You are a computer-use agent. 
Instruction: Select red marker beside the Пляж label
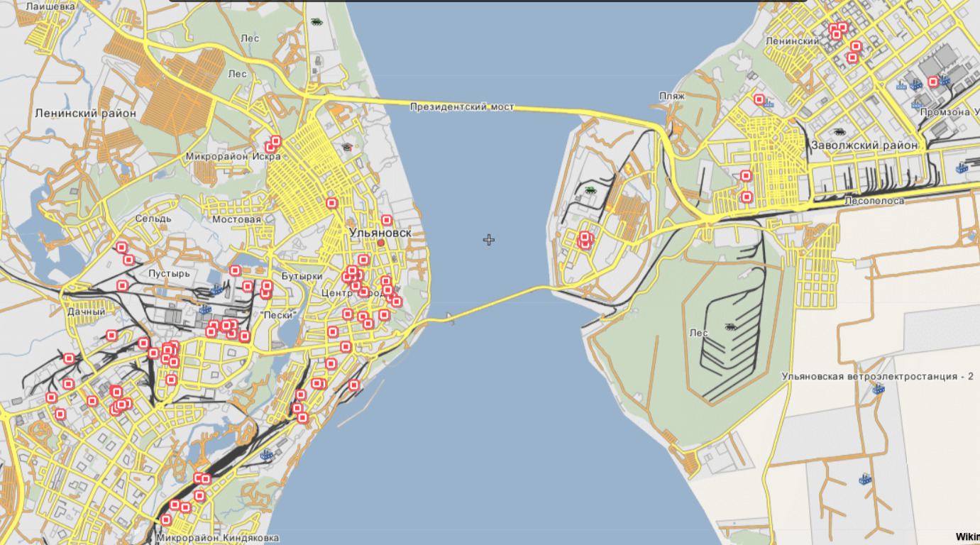point(759,99)
